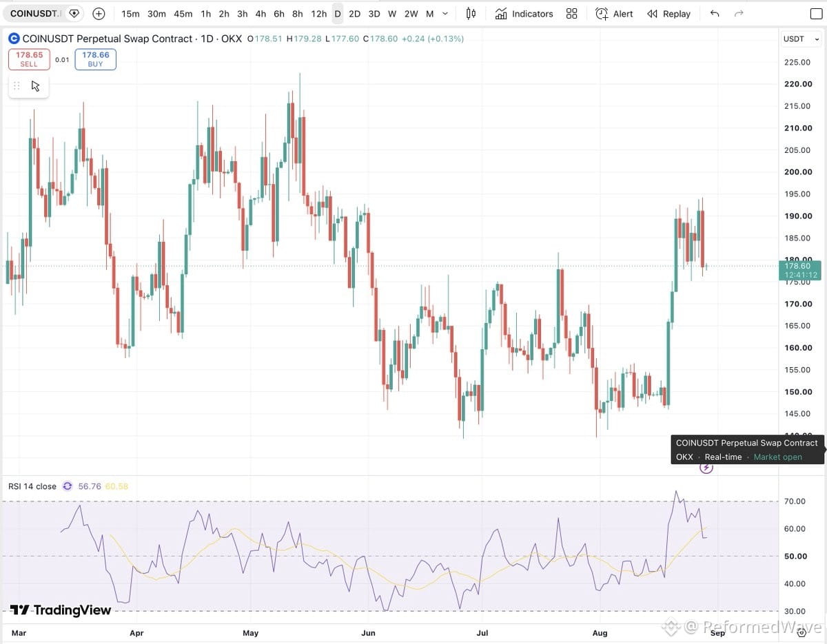827x644 pixels.
Task: Click the 178.65 SELL button
Action: tap(29, 59)
